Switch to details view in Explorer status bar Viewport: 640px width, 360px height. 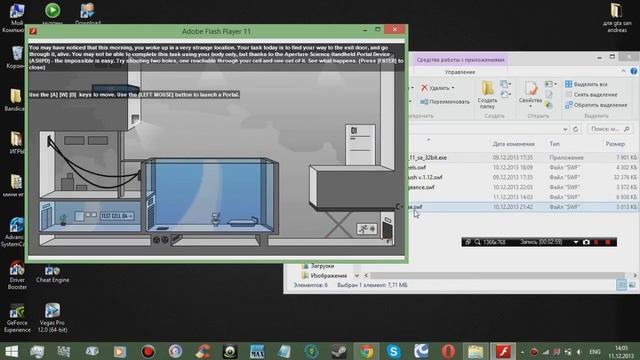[x=621, y=285]
